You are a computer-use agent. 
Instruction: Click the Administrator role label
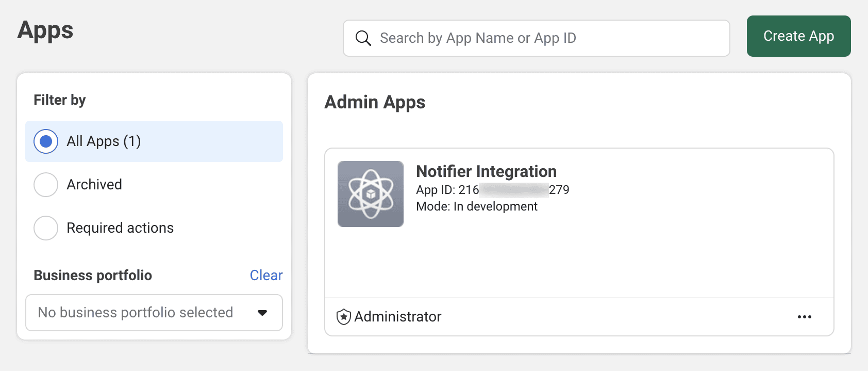[x=398, y=317]
